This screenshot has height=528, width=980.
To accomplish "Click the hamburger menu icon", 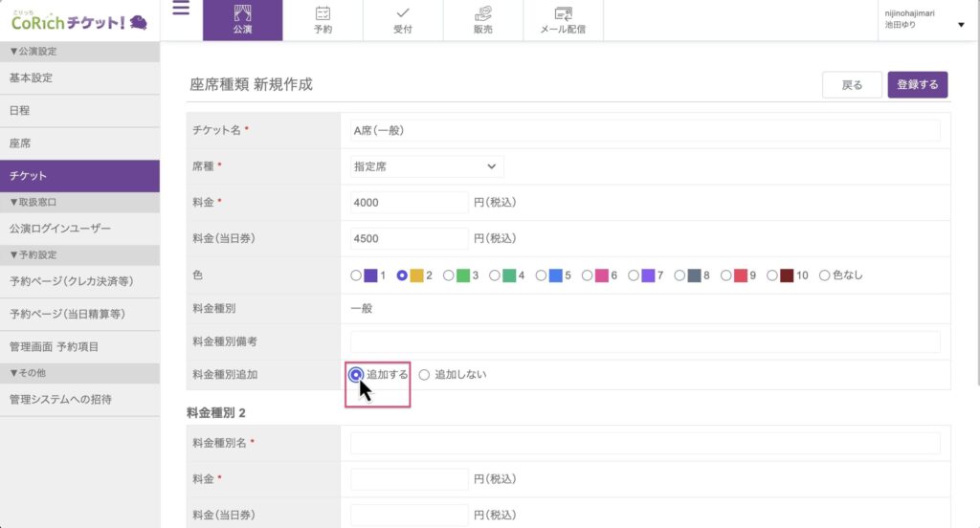I will (181, 11).
